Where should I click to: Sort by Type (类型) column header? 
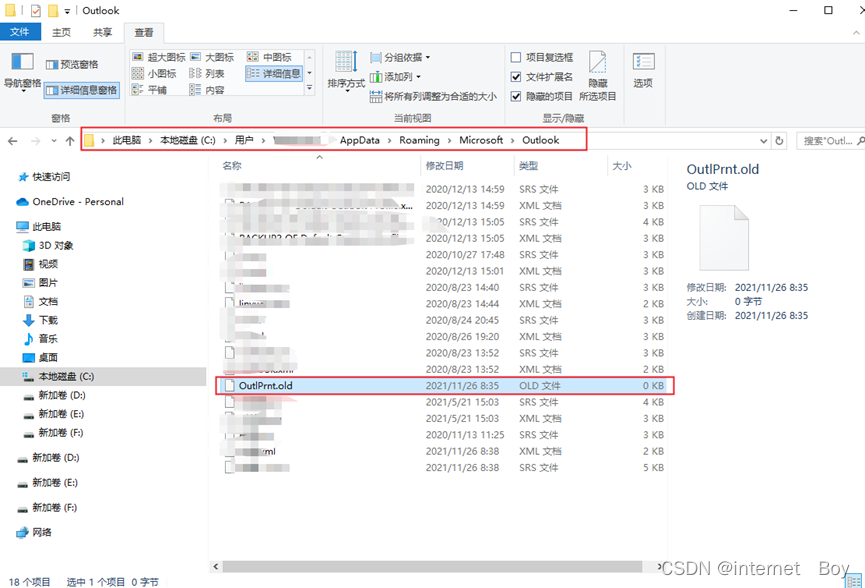(528, 165)
